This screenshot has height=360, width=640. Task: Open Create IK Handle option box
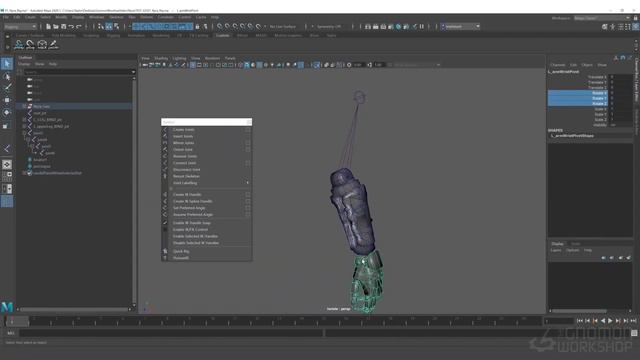pyautogui.click(x=248, y=195)
